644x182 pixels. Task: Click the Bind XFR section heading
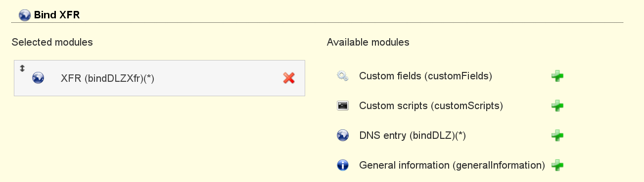tap(57, 15)
